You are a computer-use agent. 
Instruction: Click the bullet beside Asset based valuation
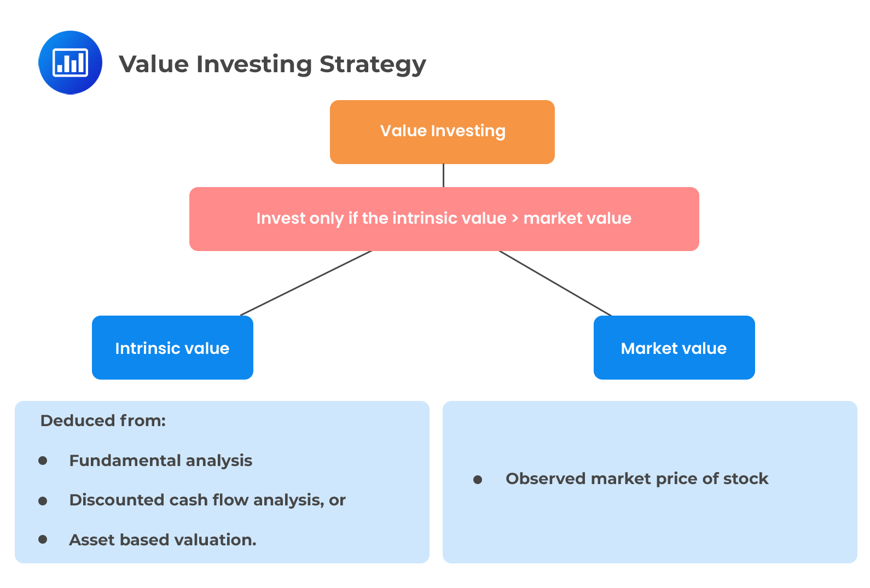click(43, 539)
